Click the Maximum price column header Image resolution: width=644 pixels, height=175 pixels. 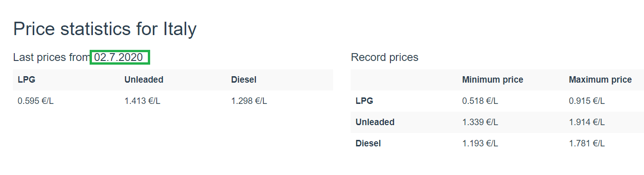pyautogui.click(x=600, y=79)
